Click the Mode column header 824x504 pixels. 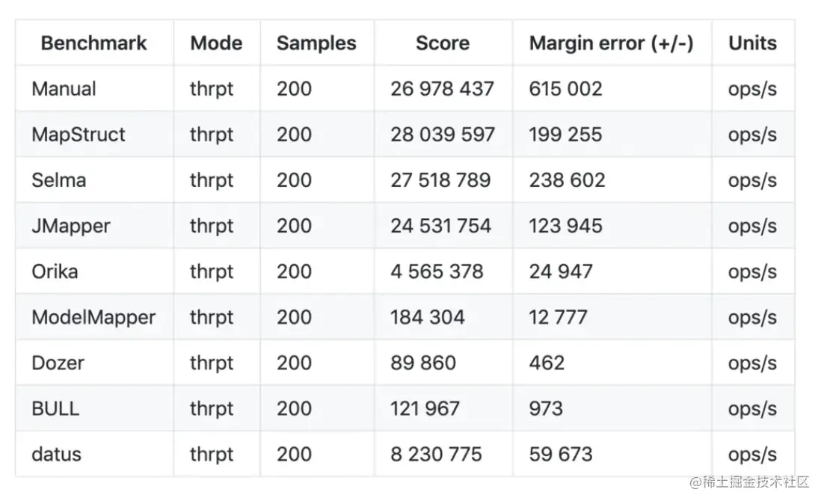(216, 43)
